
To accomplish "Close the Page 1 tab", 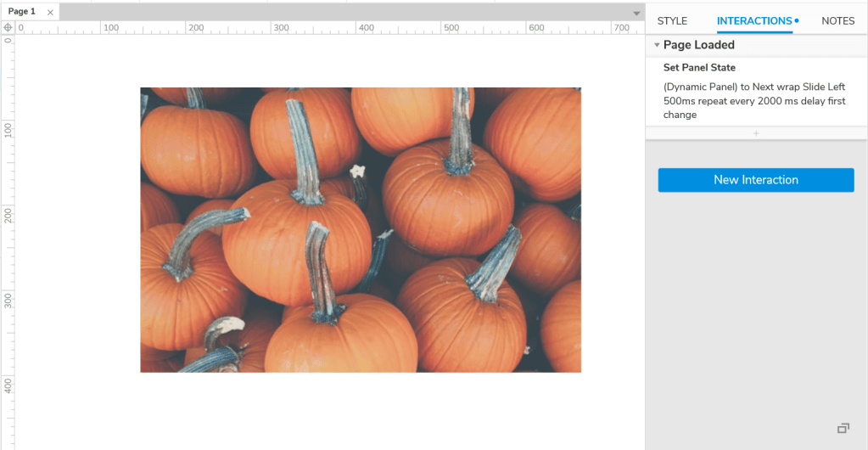I will (x=50, y=12).
